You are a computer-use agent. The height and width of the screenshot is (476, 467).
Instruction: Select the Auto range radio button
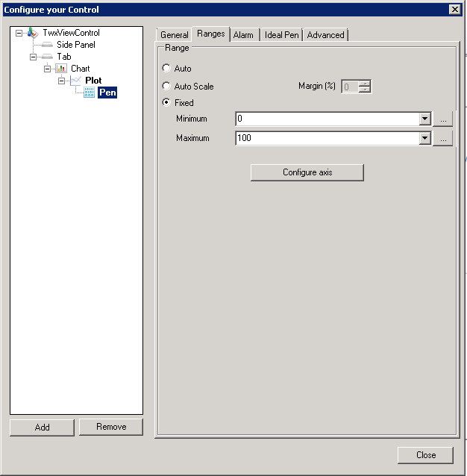166,68
